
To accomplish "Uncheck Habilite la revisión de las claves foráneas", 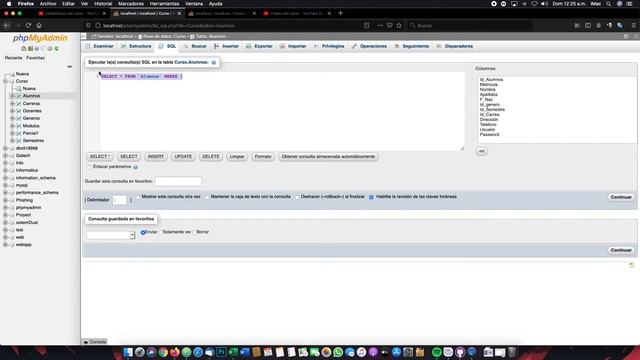I will 371,197.
